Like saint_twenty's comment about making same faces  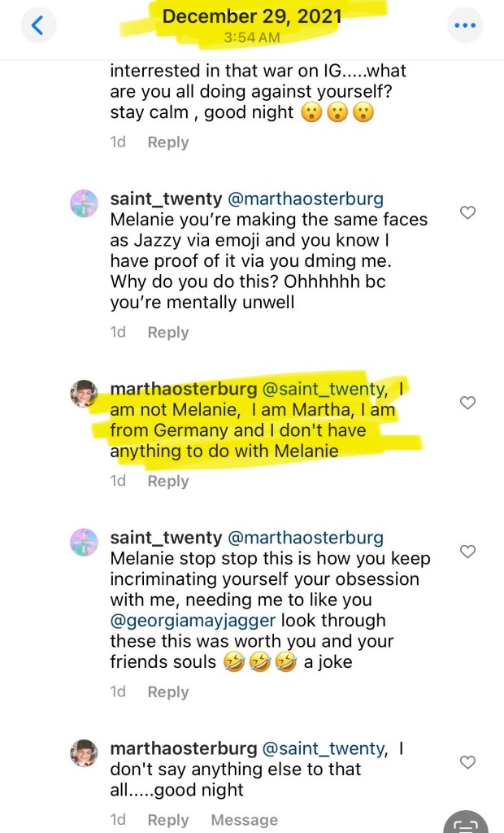[467, 213]
